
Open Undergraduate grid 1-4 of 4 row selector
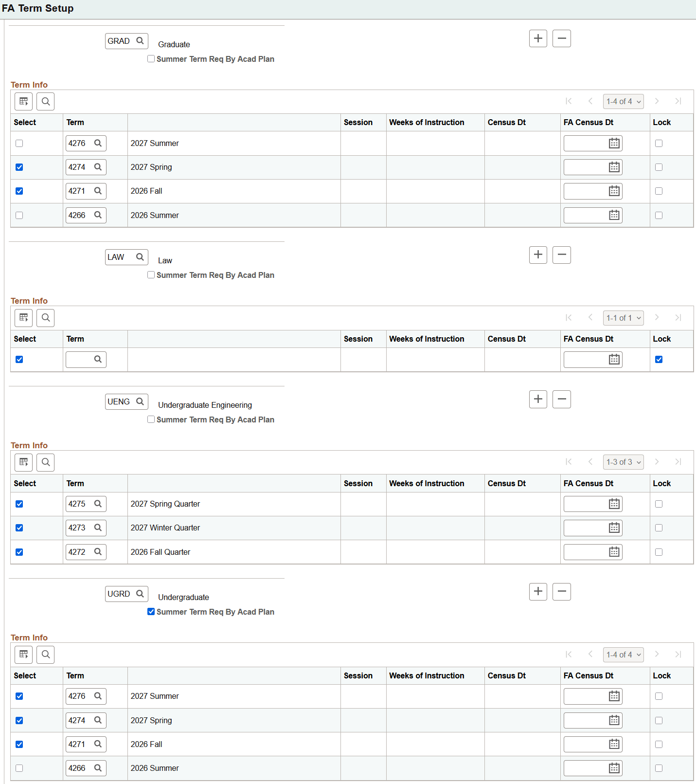coord(624,655)
